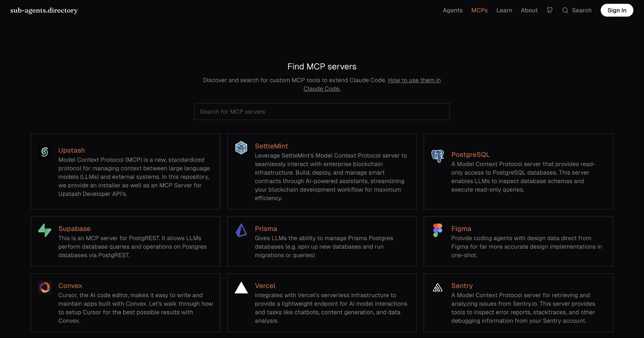
Task: Navigate to the Learn page
Action: (504, 10)
